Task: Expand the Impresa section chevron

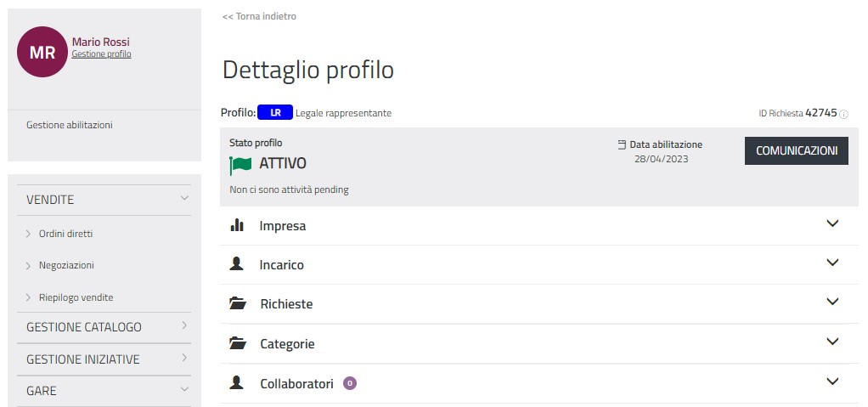Action: (x=832, y=224)
